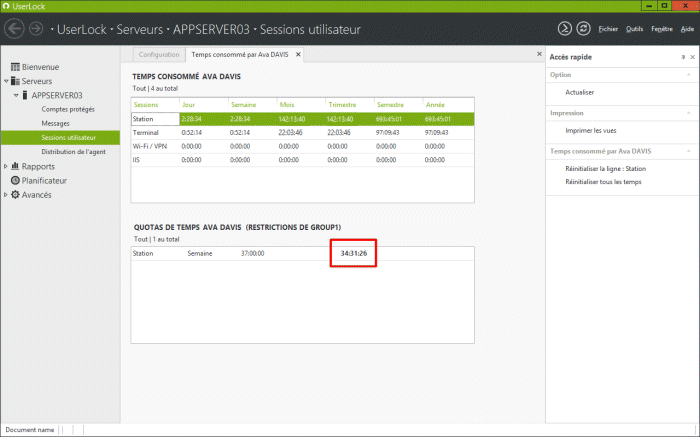700x437 pixels.
Task: Click the Rapports chart icon
Action: [15, 166]
